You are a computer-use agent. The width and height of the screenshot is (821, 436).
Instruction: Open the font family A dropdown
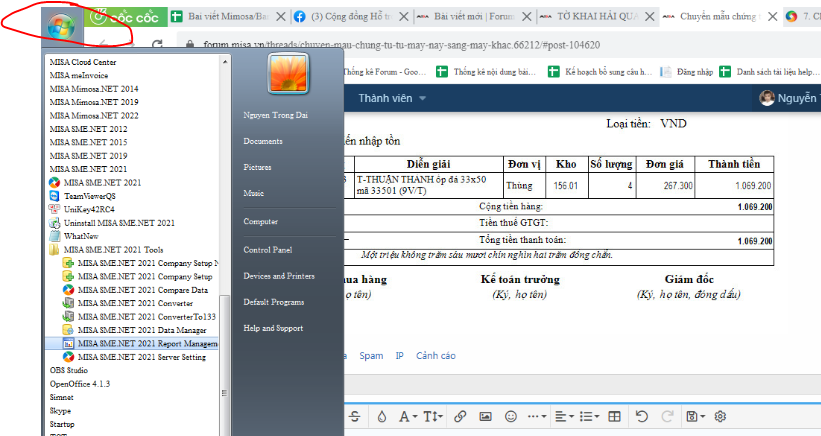tap(408, 417)
